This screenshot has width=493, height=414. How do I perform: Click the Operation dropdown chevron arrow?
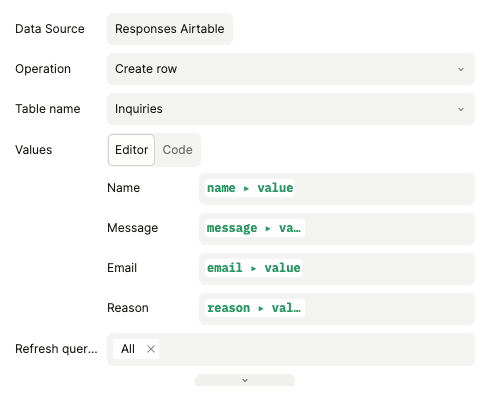pyautogui.click(x=461, y=69)
